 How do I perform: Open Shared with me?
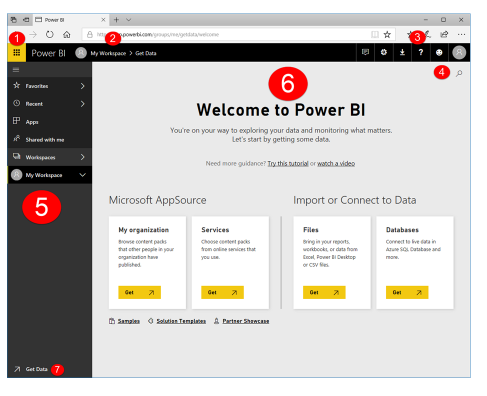point(49,139)
